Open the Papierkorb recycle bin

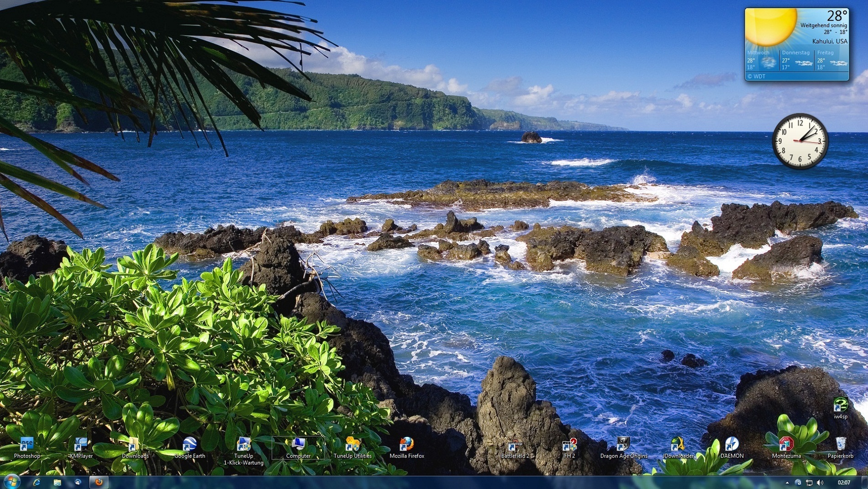pos(841,445)
